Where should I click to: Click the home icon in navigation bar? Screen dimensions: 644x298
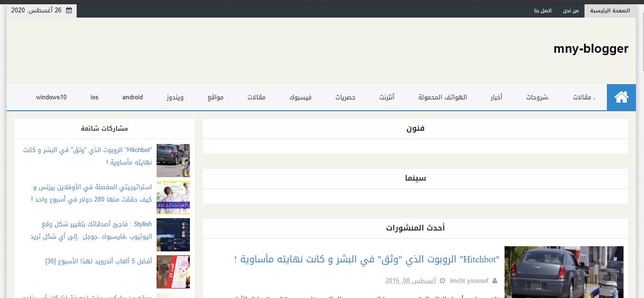point(621,97)
